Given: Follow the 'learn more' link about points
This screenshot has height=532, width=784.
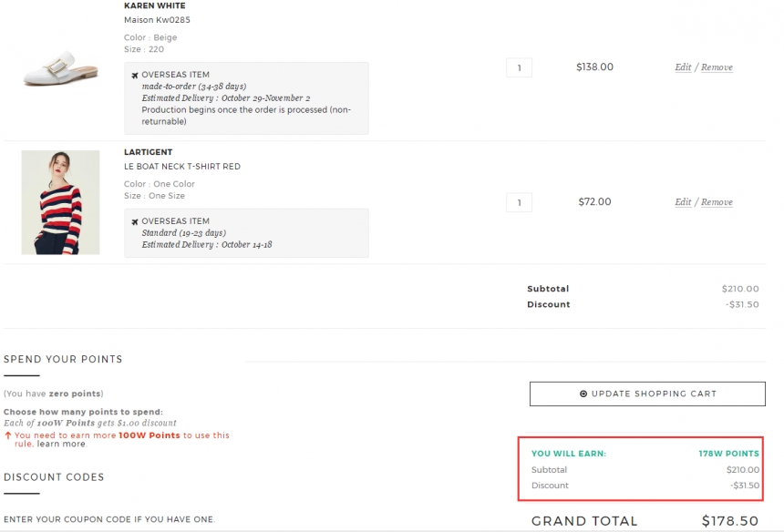Looking at the screenshot, I should point(61,444).
